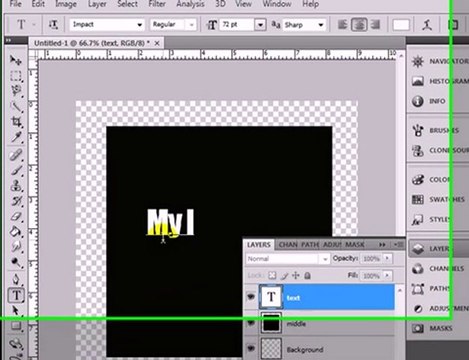This screenshot has width=469, height=360.
Task: Open the Styles panel
Action: pos(431,220)
